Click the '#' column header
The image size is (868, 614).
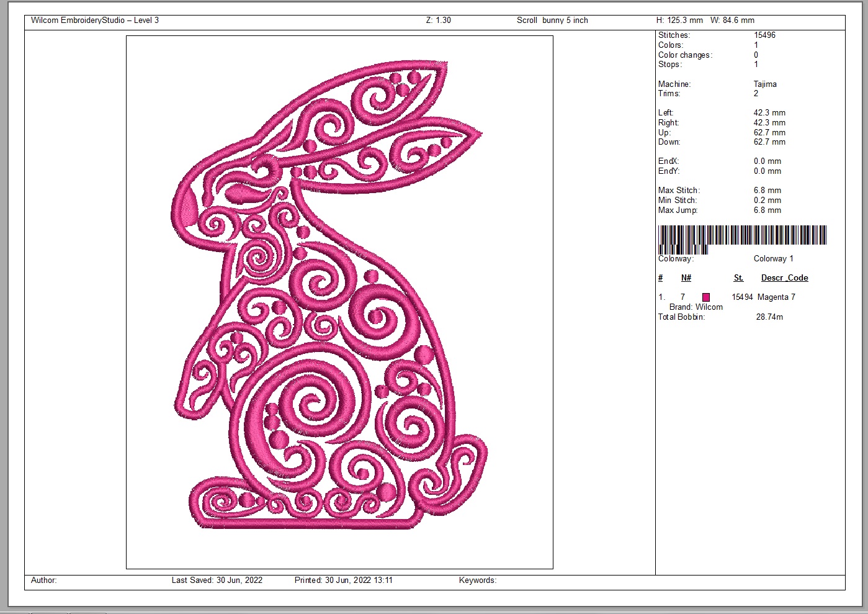pyautogui.click(x=661, y=278)
